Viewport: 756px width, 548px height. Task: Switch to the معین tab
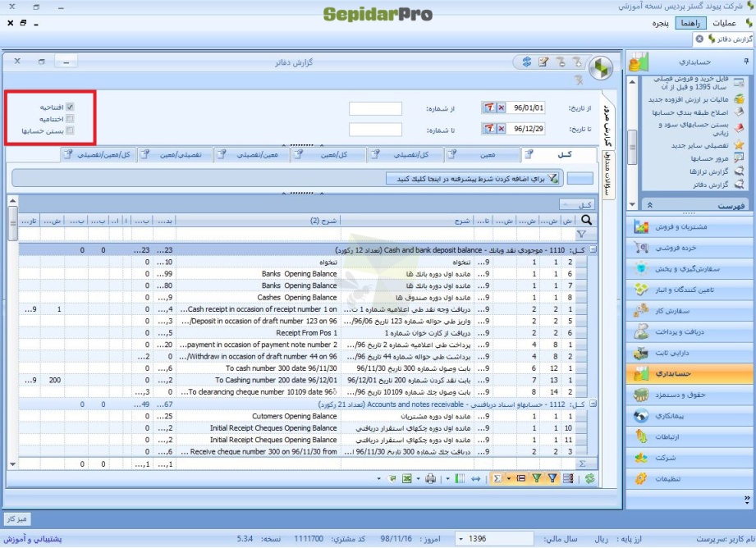click(483, 155)
